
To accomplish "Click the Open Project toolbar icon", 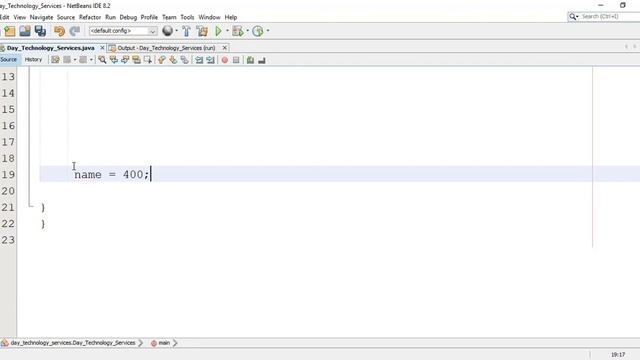I will tap(25, 31).
